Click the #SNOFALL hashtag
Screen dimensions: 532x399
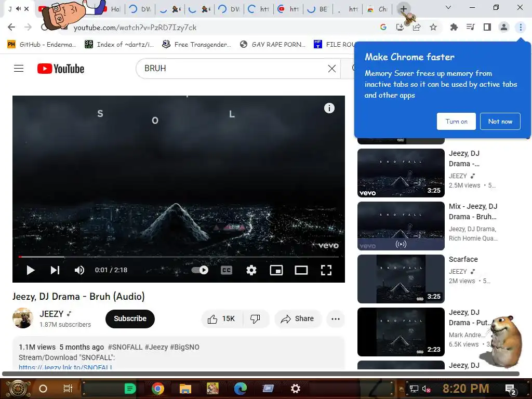[125, 347]
